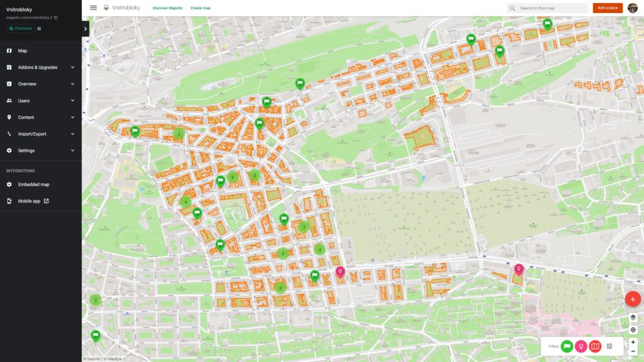
Task: Focus the Search in this map field
Action: tap(547, 8)
